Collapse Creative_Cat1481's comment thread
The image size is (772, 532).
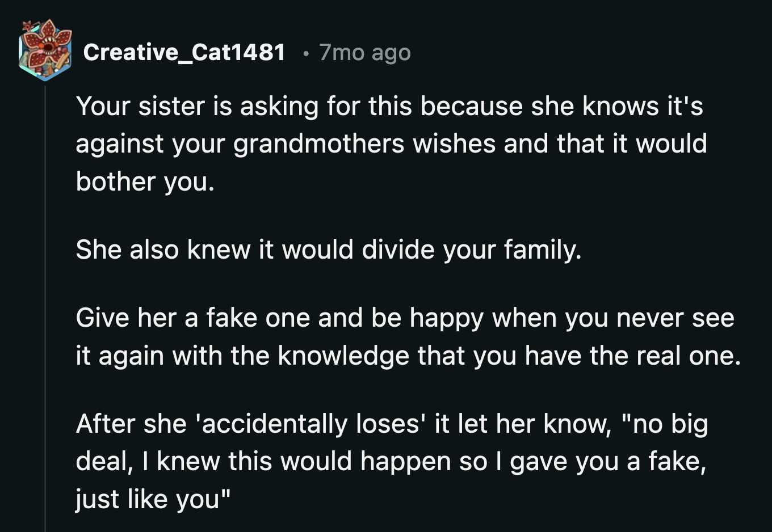click(45, 284)
